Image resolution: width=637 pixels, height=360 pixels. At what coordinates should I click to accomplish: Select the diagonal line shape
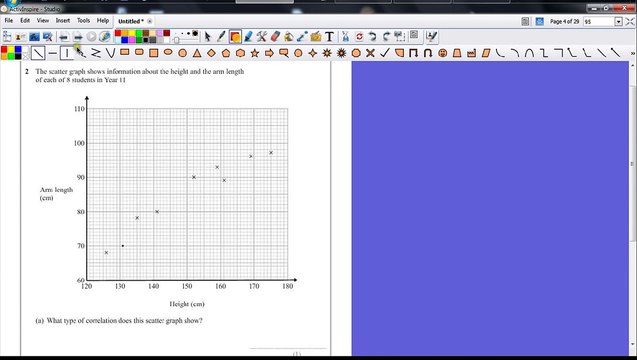[38, 53]
